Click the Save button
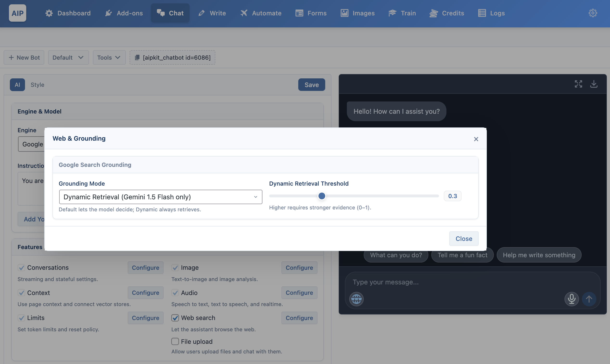Image resolution: width=610 pixels, height=364 pixels. (312, 85)
